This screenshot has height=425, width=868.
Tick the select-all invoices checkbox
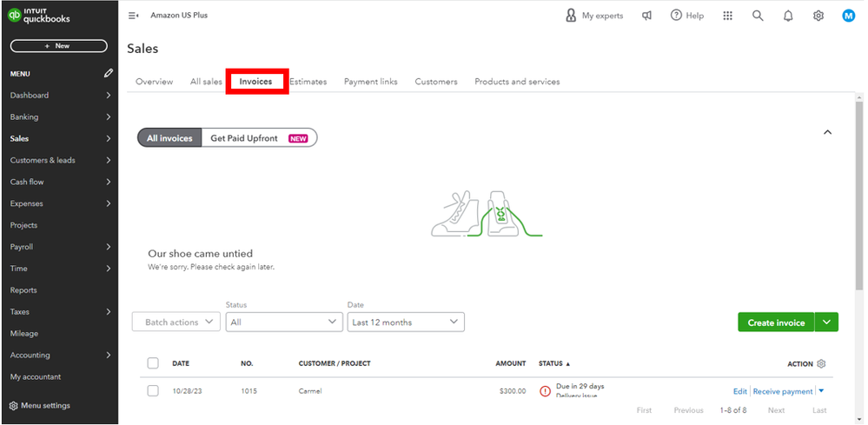(x=153, y=363)
